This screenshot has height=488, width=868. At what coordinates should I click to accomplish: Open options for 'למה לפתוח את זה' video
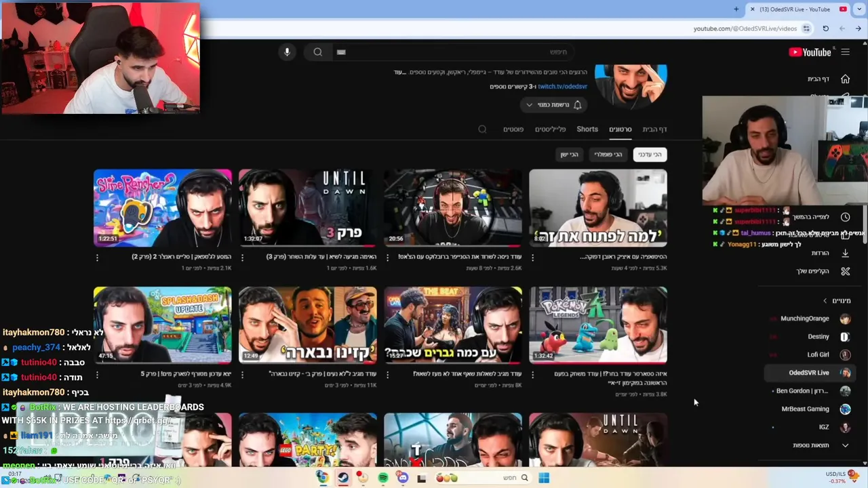(532, 258)
